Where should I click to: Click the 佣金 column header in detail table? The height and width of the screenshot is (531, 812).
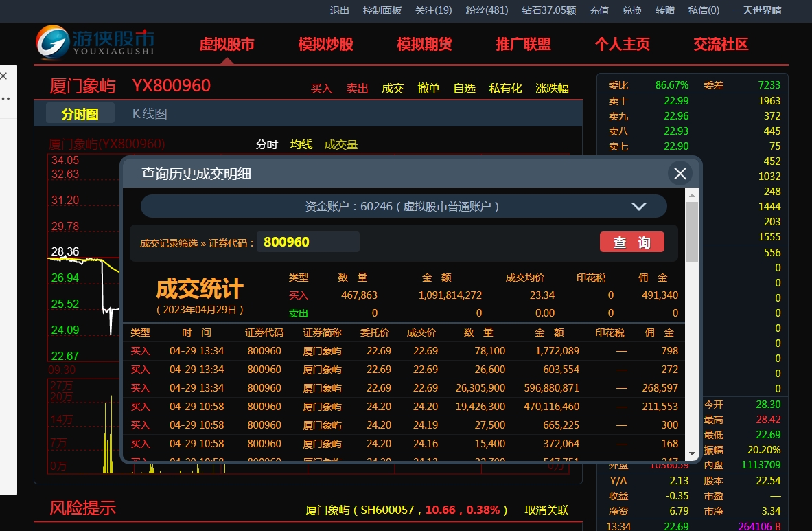pos(659,332)
